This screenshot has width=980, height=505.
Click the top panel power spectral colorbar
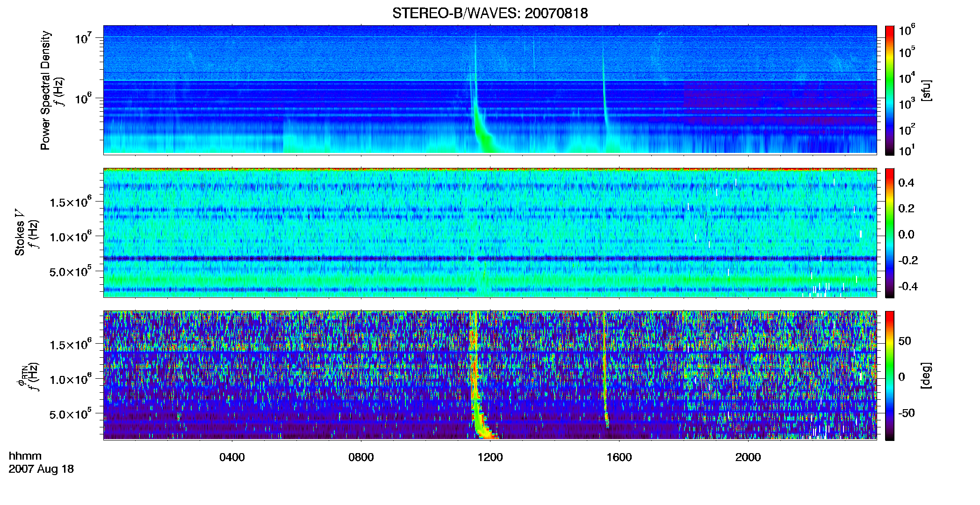click(890, 90)
